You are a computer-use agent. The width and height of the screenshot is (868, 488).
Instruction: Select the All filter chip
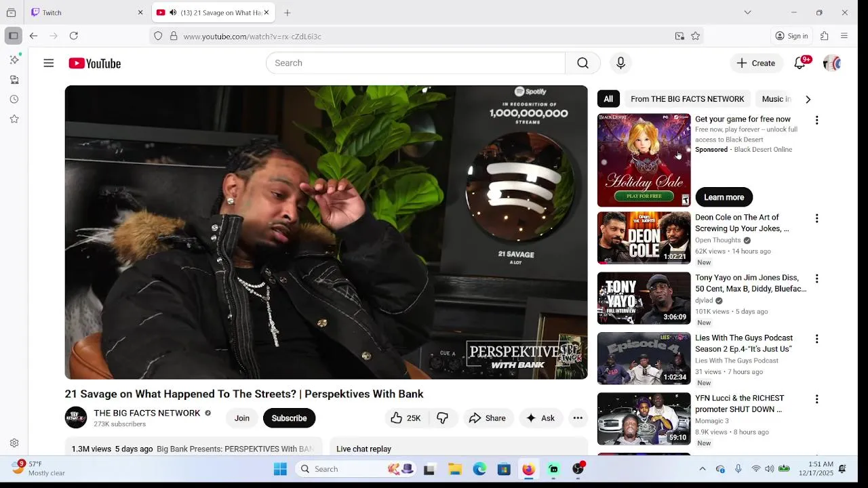[608, 99]
